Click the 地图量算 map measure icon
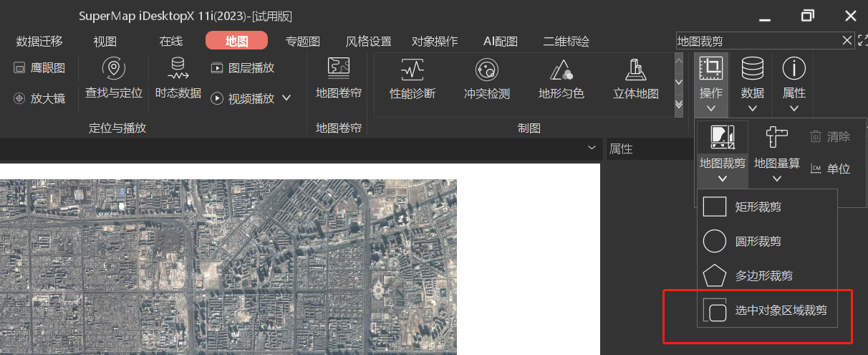This screenshot has height=355, width=868. (x=777, y=137)
